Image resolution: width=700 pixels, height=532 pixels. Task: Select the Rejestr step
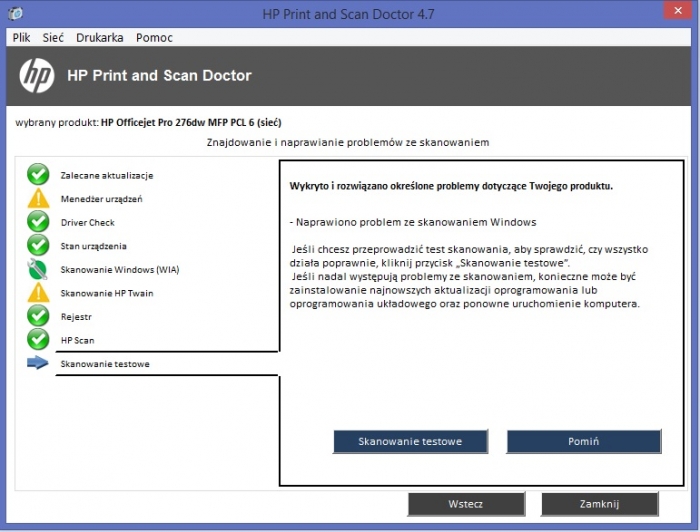click(x=76, y=317)
